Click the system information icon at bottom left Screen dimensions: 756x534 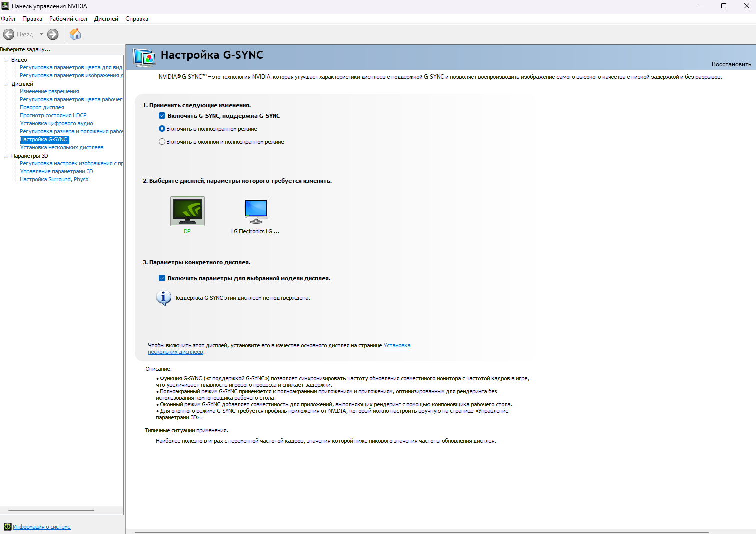[x=7, y=526]
